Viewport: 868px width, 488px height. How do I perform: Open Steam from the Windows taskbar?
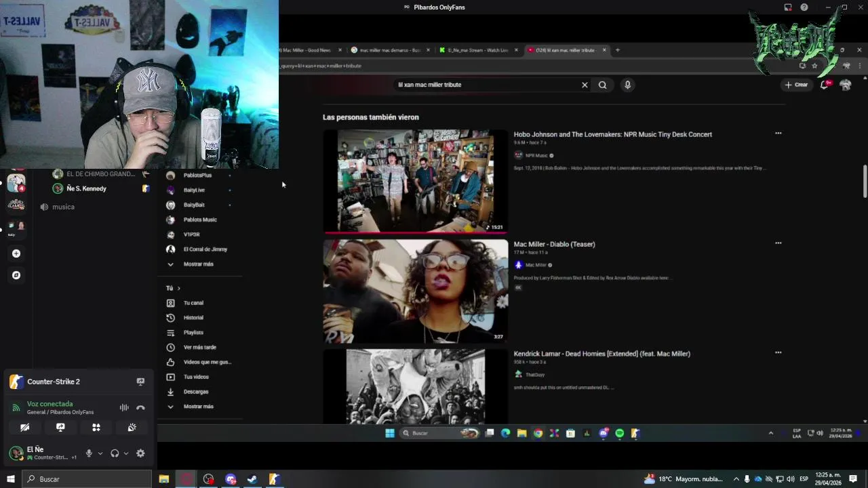(252, 479)
